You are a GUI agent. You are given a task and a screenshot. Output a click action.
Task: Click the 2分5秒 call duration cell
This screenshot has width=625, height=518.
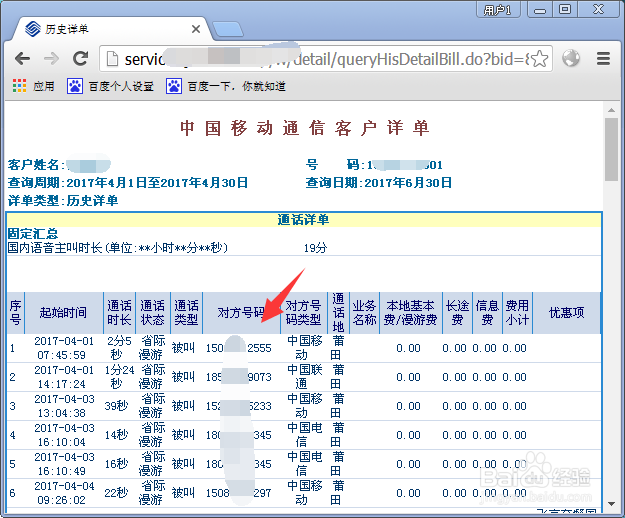click(119, 348)
